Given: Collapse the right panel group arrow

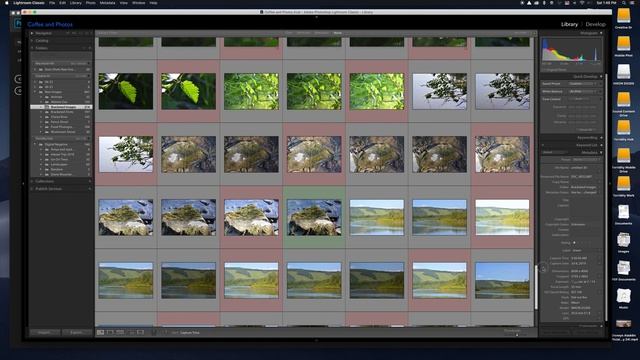Looking at the screenshot, I should [x=609, y=184].
